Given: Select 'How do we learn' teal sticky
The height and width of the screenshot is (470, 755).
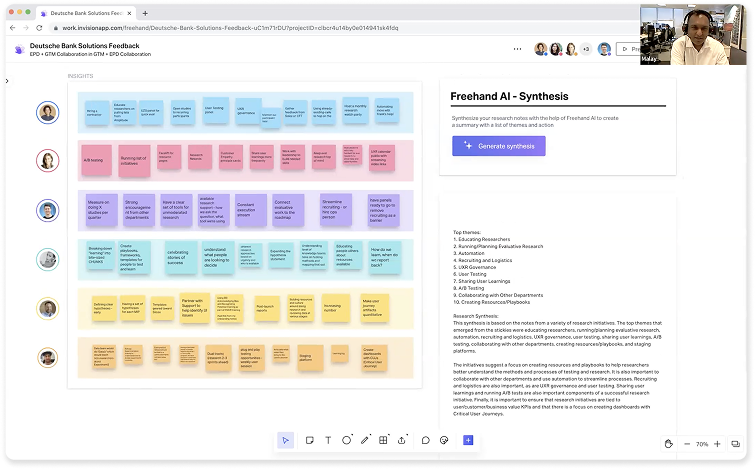Looking at the screenshot, I should pyautogui.click(x=385, y=258).
